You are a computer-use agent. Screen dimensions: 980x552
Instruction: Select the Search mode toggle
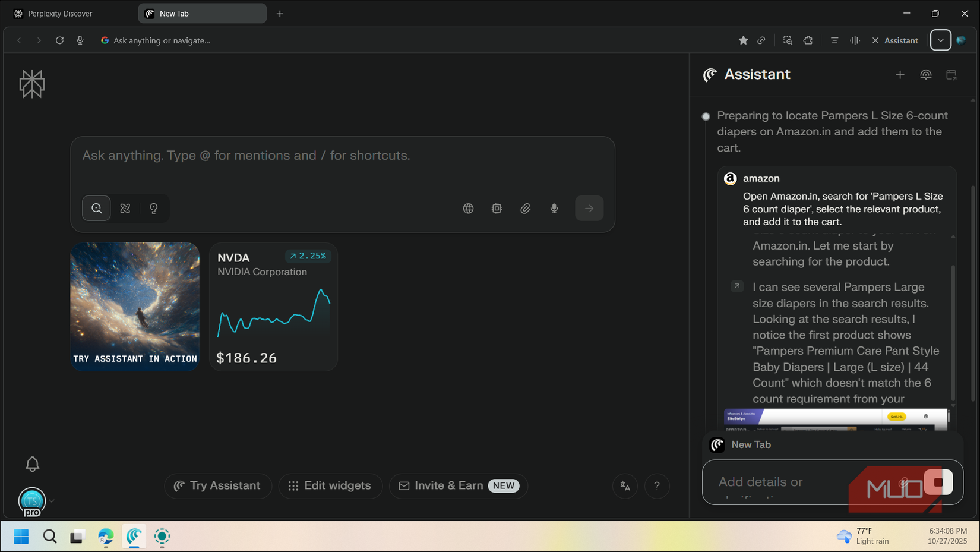(97, 209)
